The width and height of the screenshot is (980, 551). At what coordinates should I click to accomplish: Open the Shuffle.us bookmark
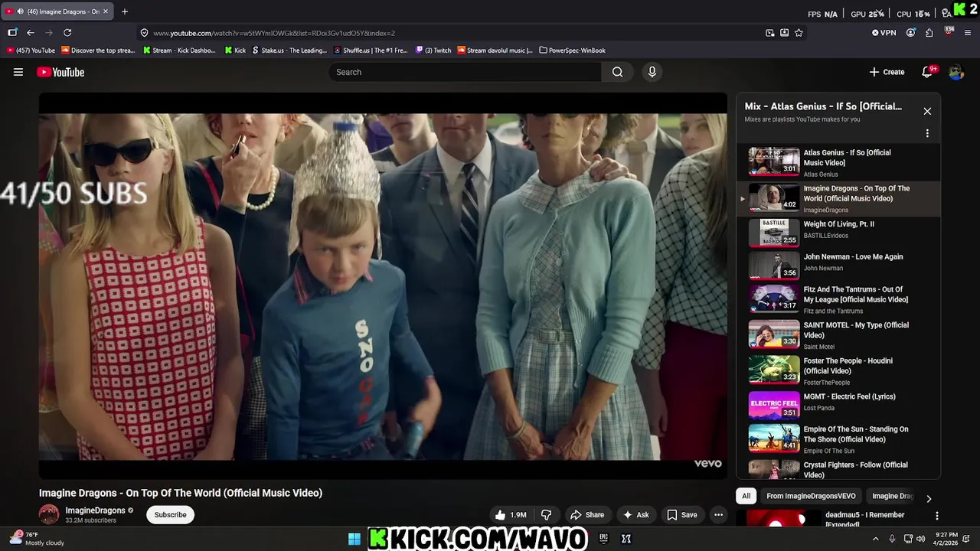371,51
